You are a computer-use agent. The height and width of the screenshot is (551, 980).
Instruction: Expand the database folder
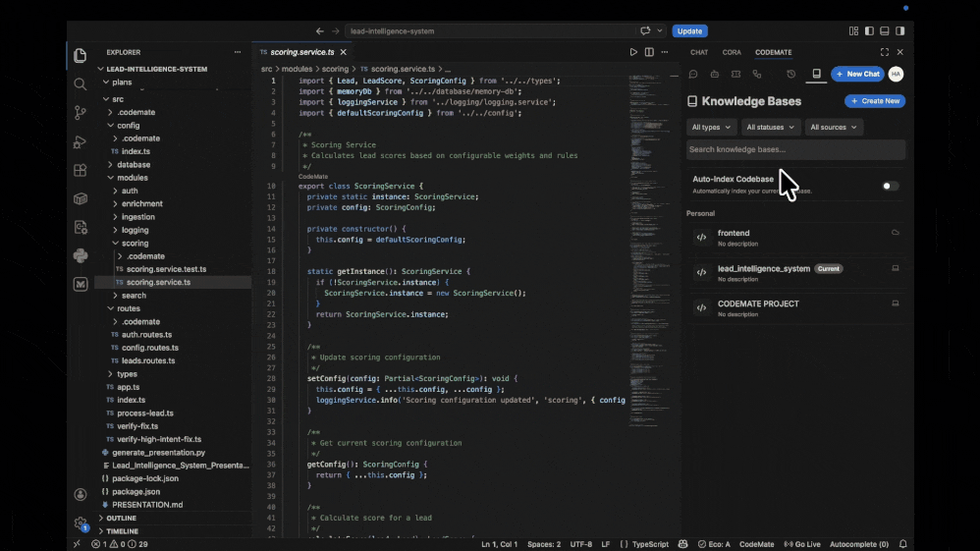tap(134, 164)
